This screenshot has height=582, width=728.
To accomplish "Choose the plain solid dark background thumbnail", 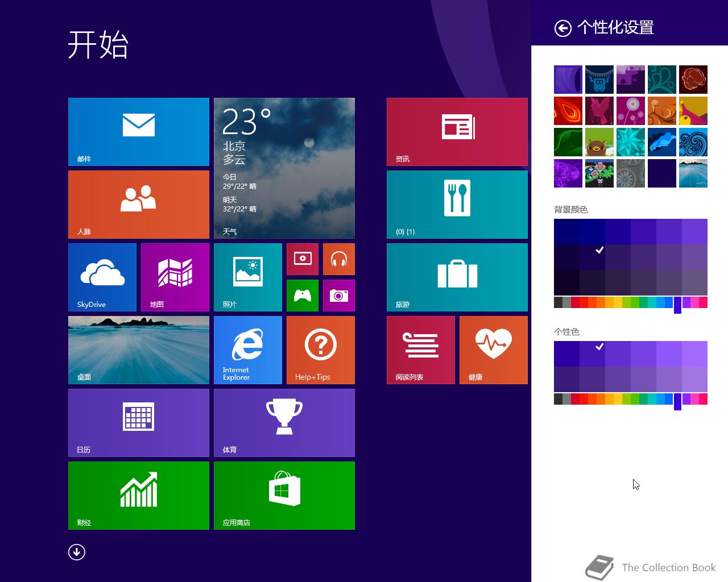I will click(662, 173).
